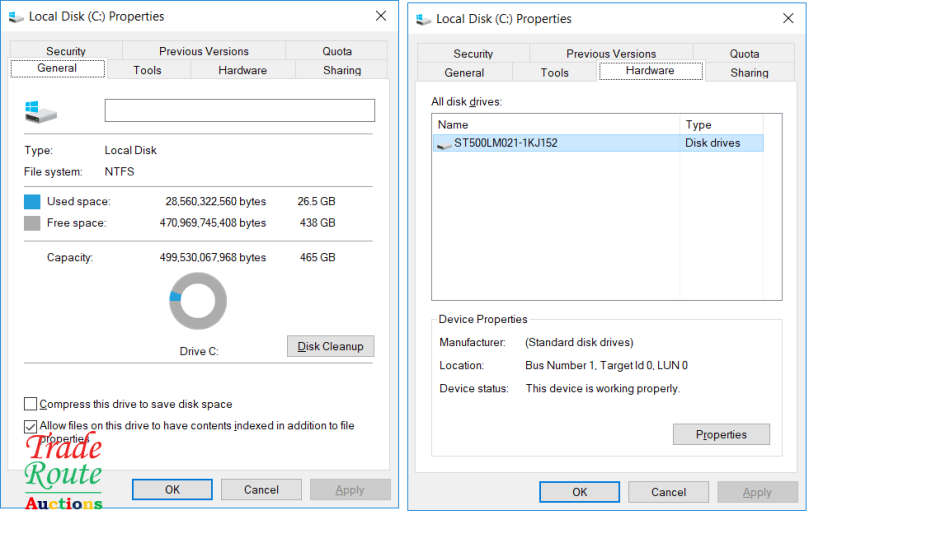Click the drive label text field

(239, 111)
